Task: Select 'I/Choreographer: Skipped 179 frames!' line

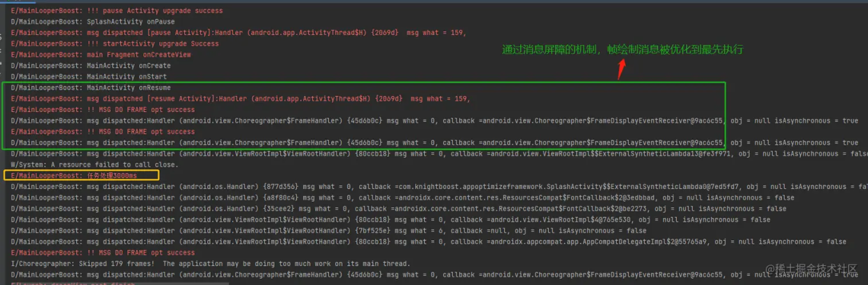Action: click(x=210, y=264)
